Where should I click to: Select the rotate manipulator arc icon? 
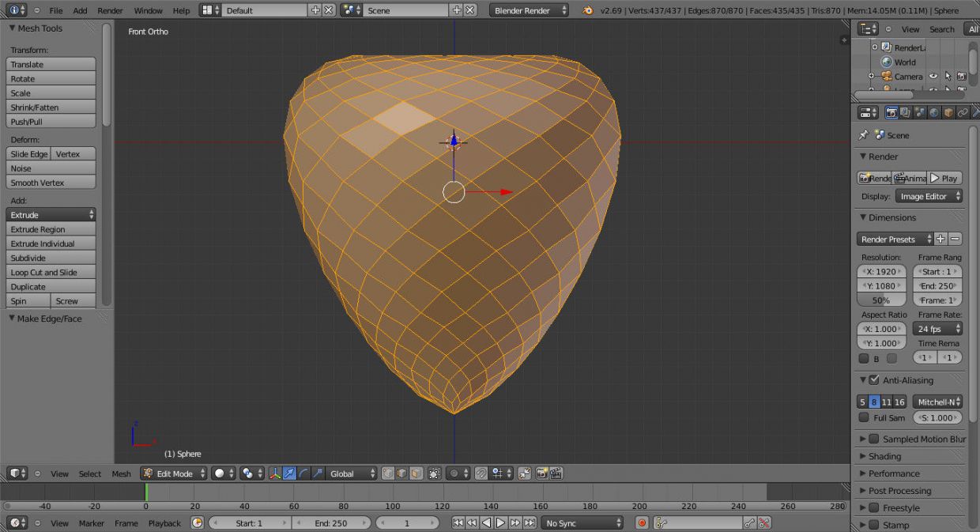[x=303, y=474]
